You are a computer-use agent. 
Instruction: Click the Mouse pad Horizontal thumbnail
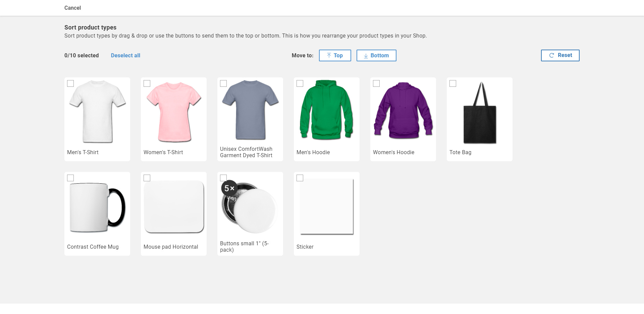(174, 207)
